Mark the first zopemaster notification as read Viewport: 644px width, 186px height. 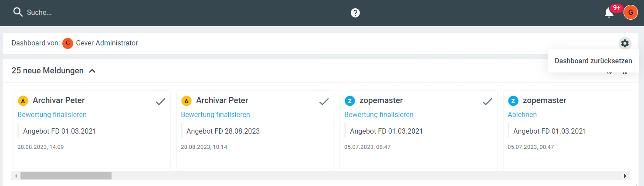tap(487, 102)
